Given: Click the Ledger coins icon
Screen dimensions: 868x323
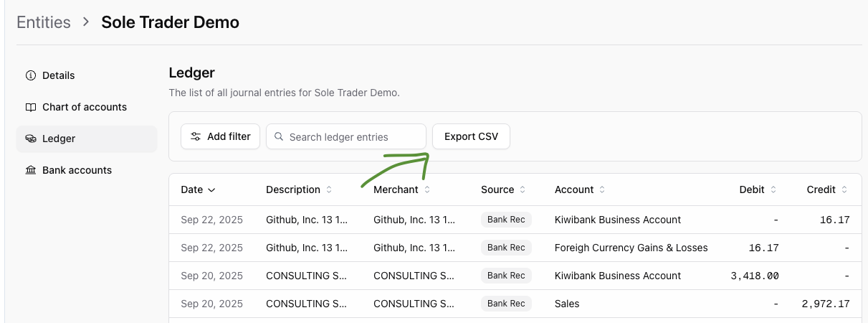Looking at the screenshot, I should click(x=31, y=139).
